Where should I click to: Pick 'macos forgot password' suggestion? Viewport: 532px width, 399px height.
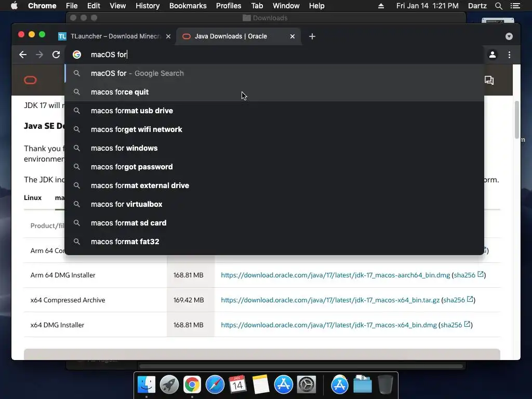click(274, 167)
